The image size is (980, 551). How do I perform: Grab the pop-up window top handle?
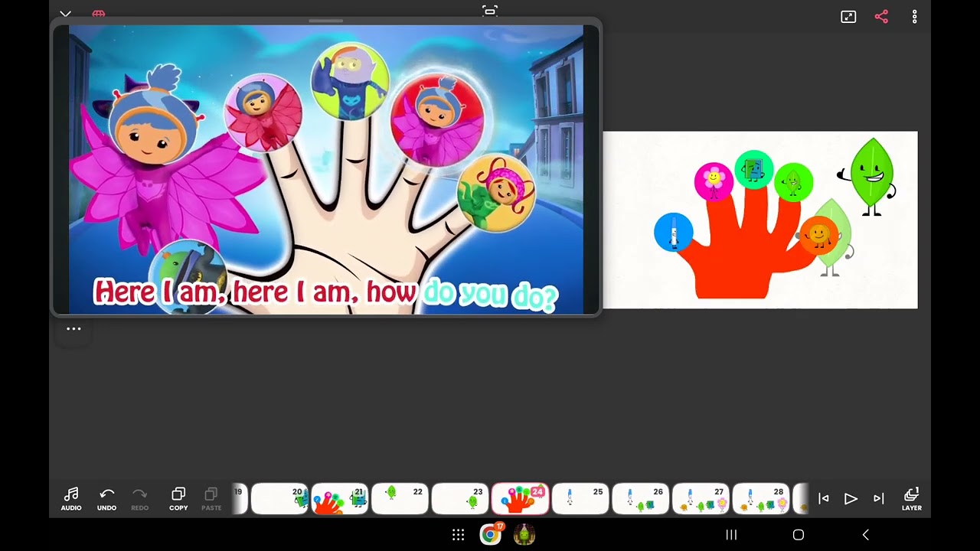pos(325,21)
